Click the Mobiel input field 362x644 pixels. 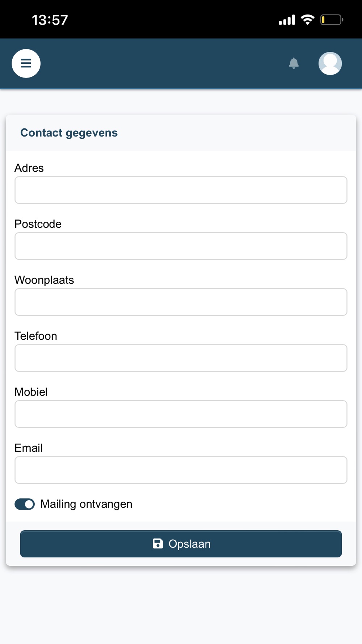(181, 414)
